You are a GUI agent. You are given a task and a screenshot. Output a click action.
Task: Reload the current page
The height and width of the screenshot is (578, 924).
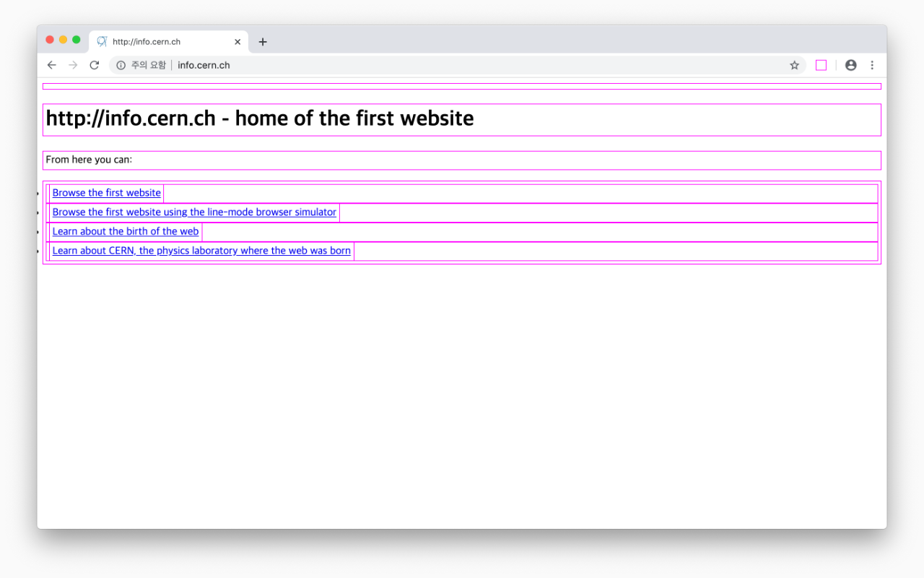(x=94, y=65)
